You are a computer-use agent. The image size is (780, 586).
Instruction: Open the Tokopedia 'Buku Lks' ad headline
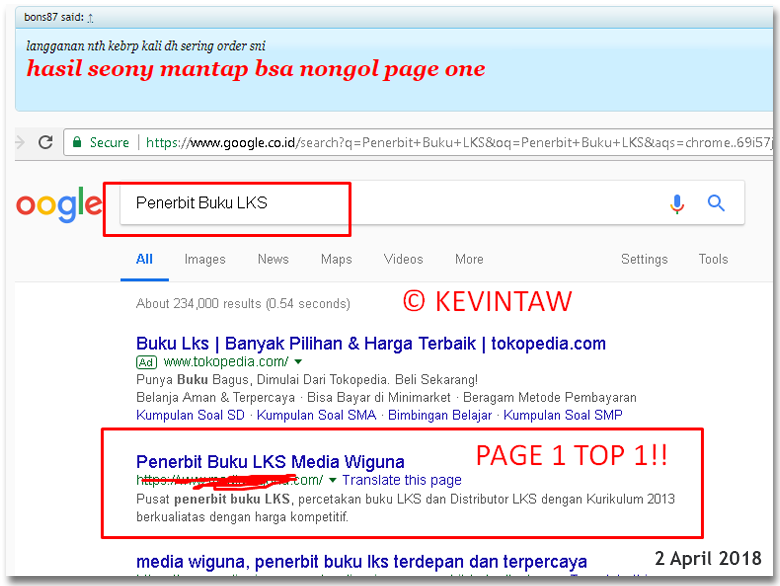(x=371, y=344)
